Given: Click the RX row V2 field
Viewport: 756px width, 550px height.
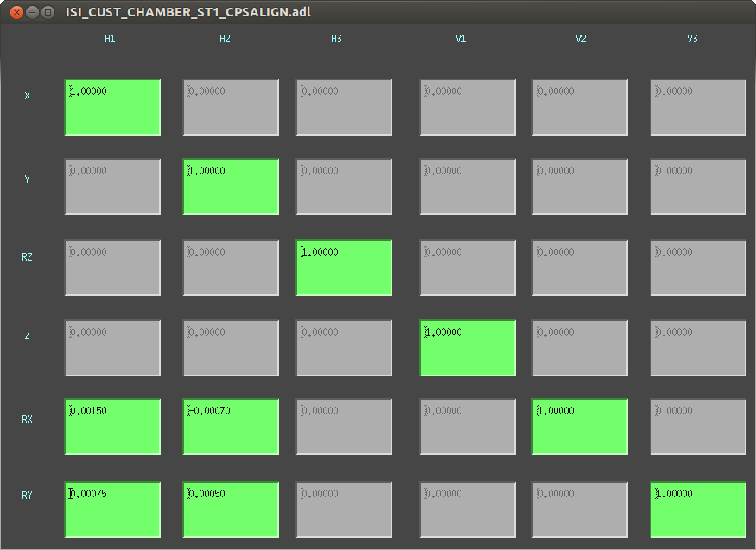Looking at the screenshot, I should point(580,427).
